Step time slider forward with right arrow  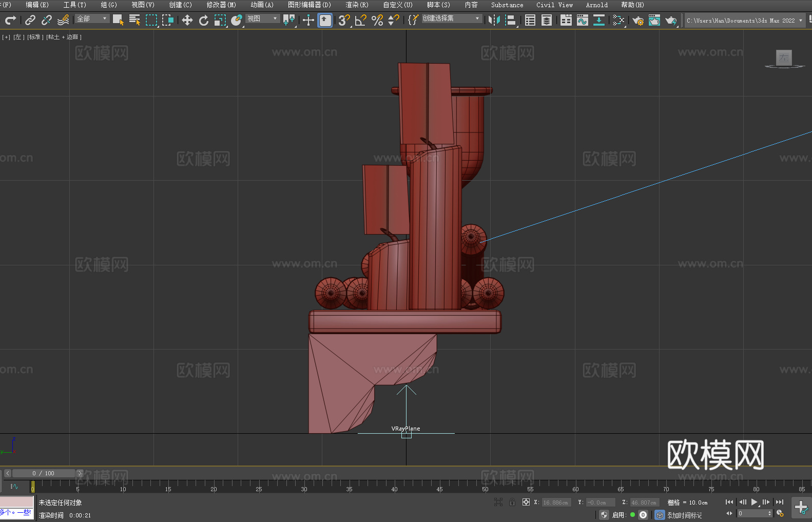(x=80, y=473)
